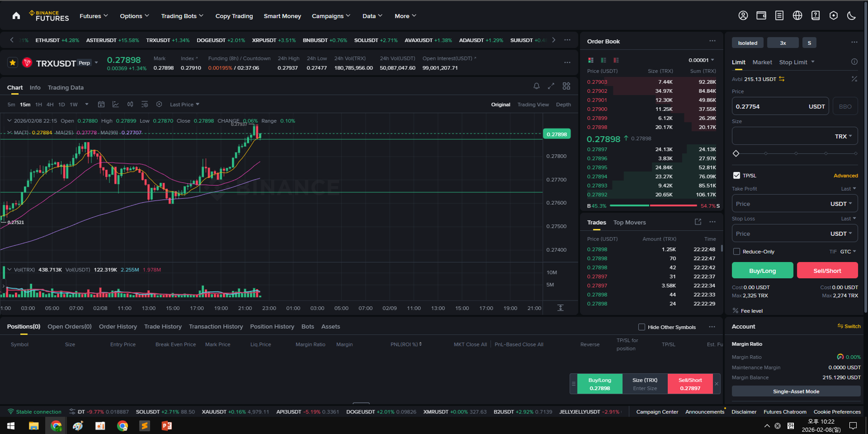Image resolution: width=868 pixels, height=434 pixels.
Task: Open the orders list icon in header
Action: coord(779,15)
